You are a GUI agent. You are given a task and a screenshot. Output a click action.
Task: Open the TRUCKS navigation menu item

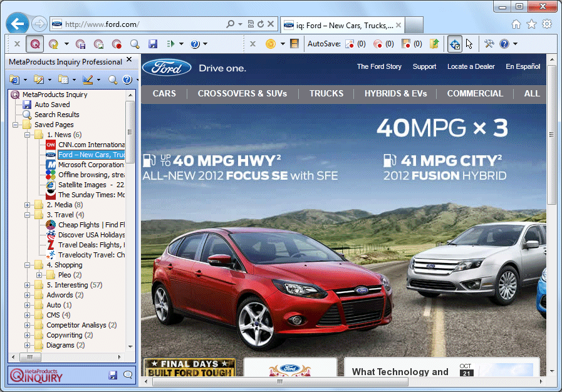pos(326,93)
